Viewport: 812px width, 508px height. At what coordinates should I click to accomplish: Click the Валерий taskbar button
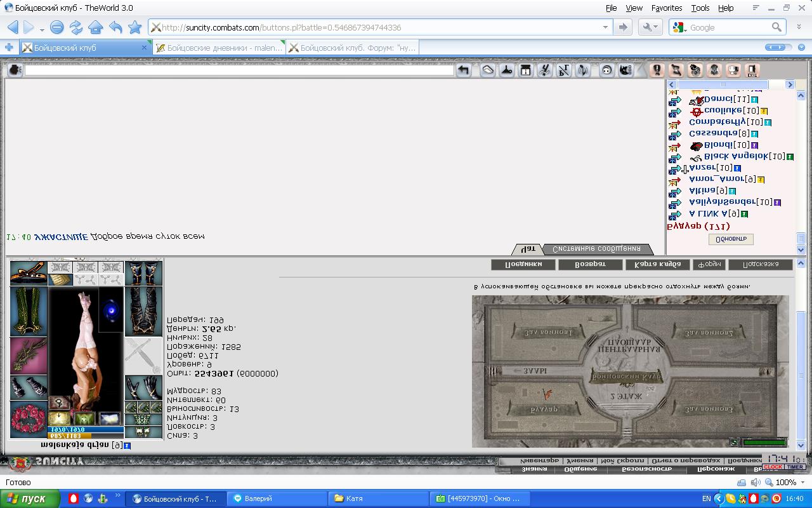coord(278,498)
